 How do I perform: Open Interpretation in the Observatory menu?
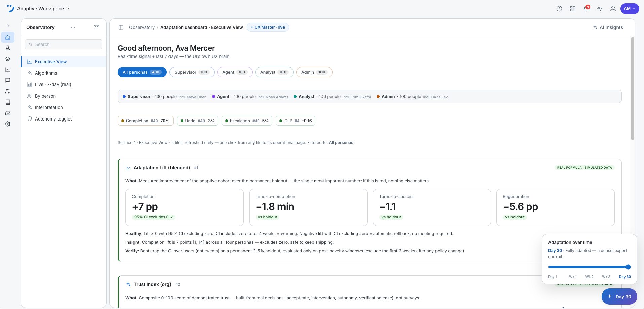click(x=64, y=107)
